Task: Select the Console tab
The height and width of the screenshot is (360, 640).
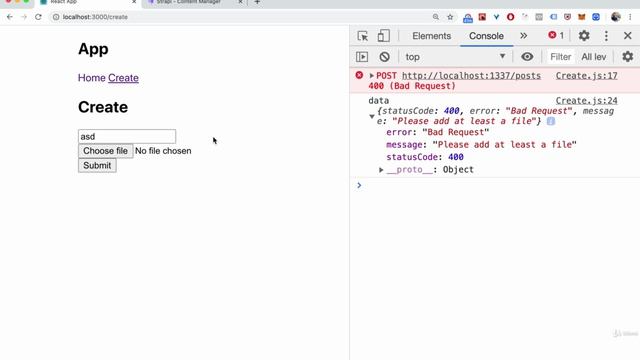Action: 486,36
